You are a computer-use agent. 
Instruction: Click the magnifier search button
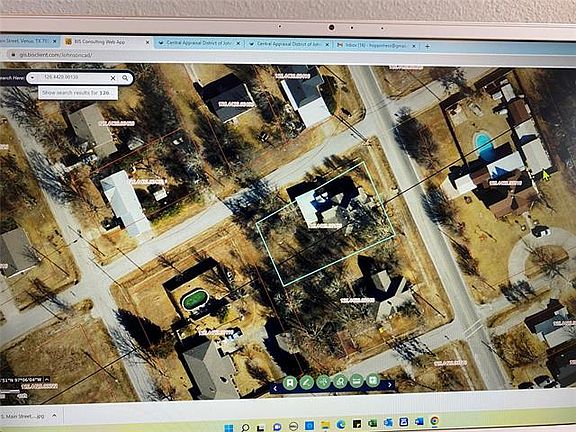[x=125, y=78]
